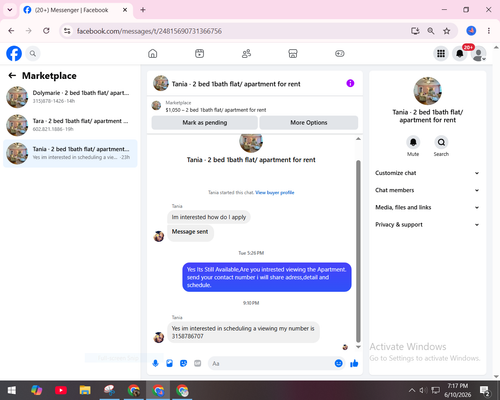
Task: Open the Chrome three-dot menu
Action: 489,31
